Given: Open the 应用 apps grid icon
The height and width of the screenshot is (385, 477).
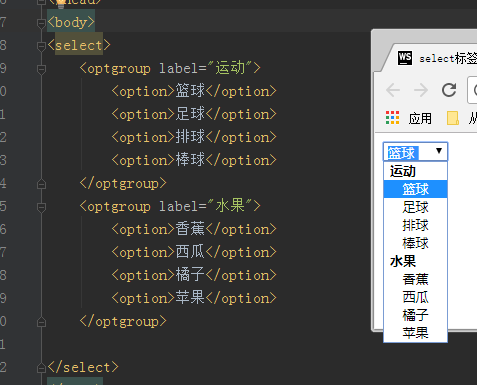Looking at the screenshot, I should [x=392, y=118].
